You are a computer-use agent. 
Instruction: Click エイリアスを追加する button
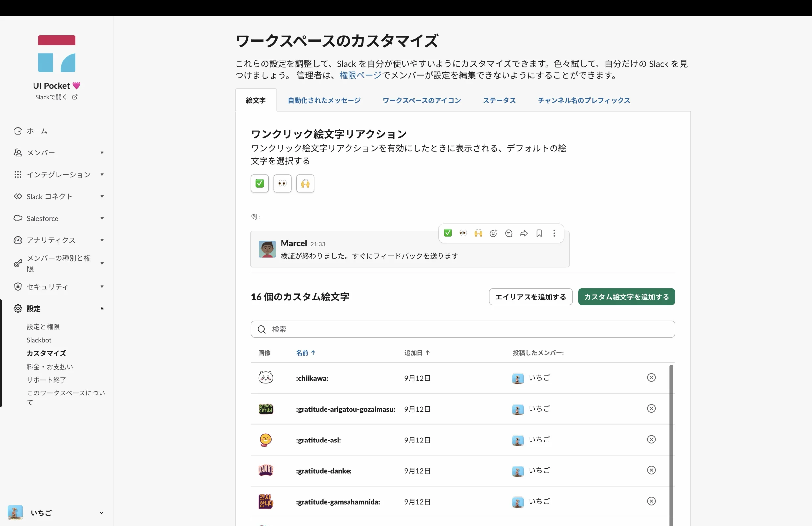530,297
